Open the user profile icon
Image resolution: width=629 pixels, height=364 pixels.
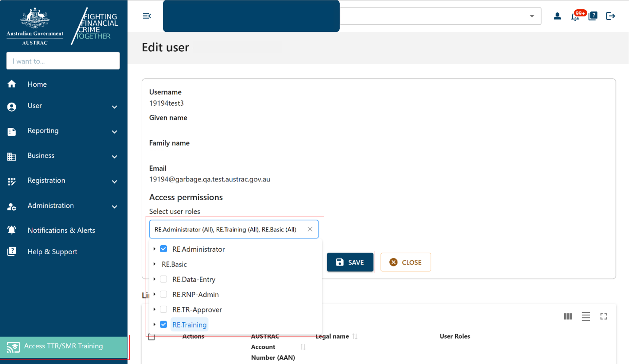[557, 16]
